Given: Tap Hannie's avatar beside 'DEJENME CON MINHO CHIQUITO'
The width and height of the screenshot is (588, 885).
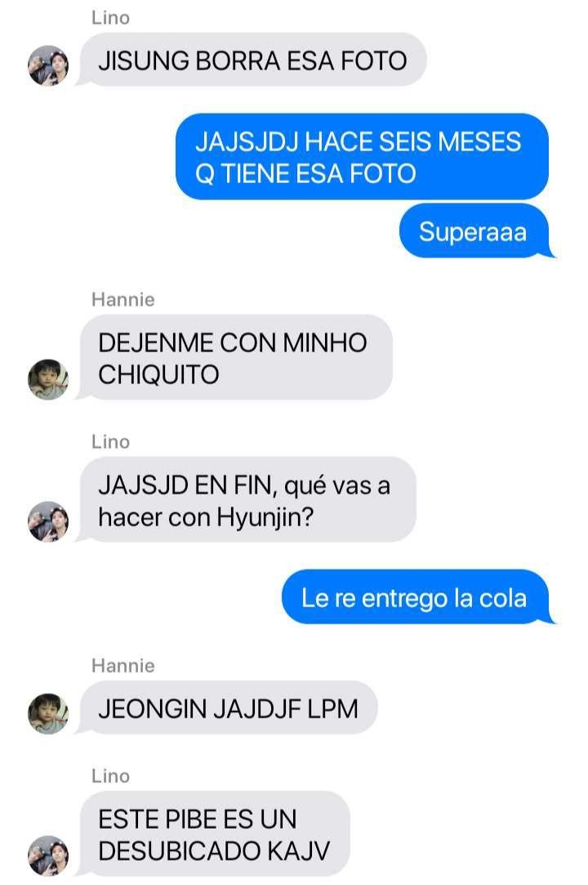Looking at the screenshot, I should 48,379.
